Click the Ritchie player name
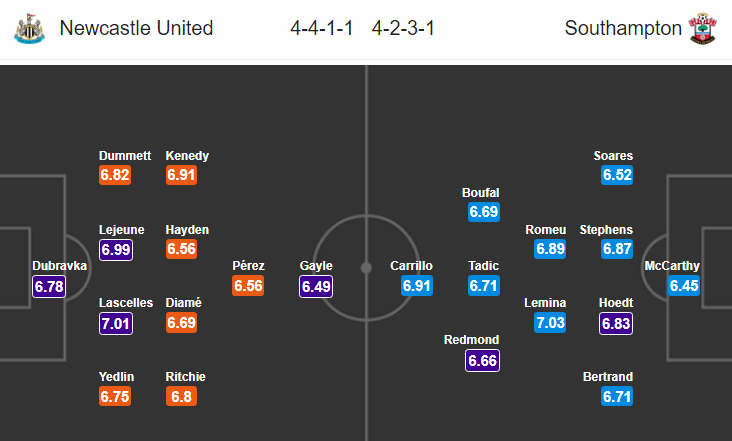Image resolution: width=732 pixels, height=441 pixels. pyautogui.click(x=185, y=377)
